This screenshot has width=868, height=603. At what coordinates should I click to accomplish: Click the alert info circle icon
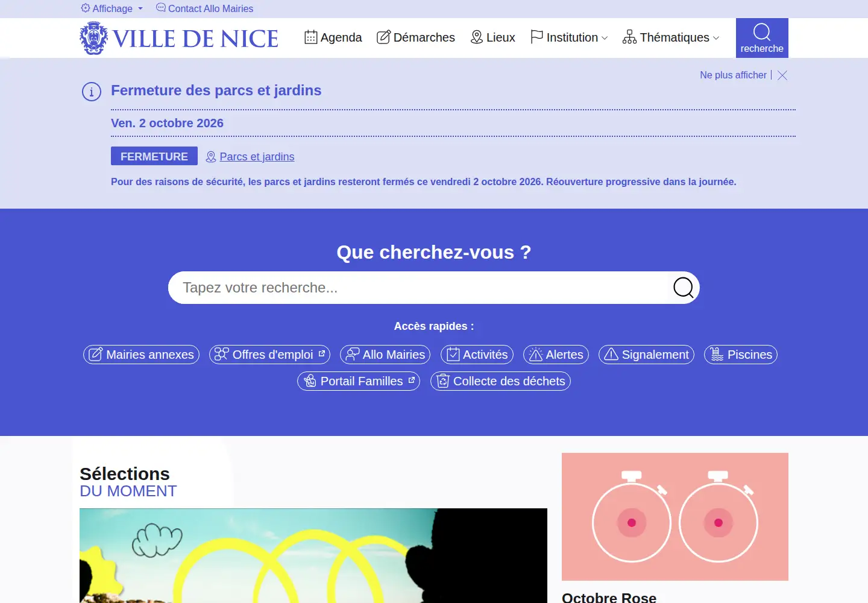(x=92, y=92)
